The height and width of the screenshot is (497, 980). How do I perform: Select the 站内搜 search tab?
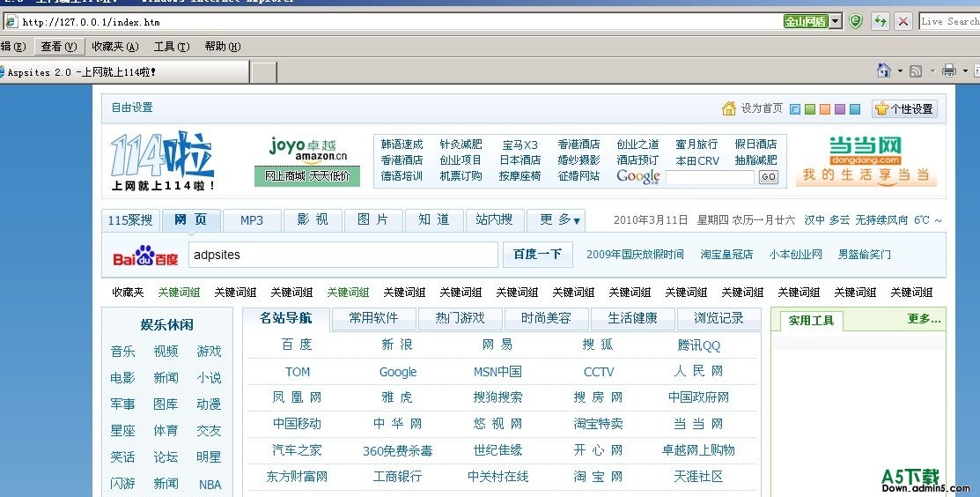pyautogui.click(x=495, y=220)
